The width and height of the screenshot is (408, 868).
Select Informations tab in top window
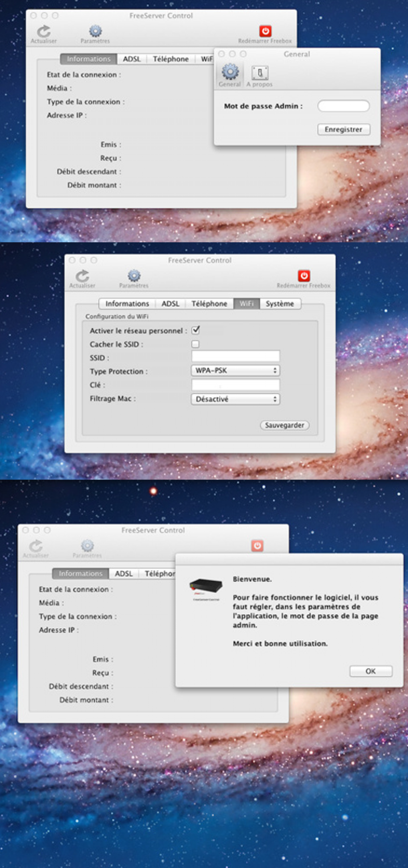click(89, 59)
